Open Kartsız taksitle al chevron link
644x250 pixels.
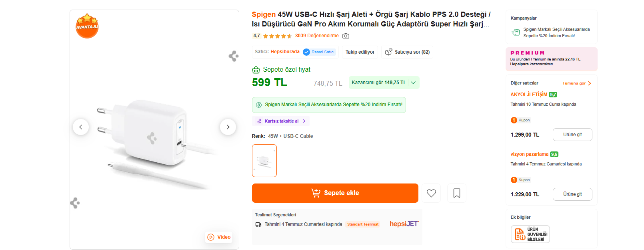281,121
